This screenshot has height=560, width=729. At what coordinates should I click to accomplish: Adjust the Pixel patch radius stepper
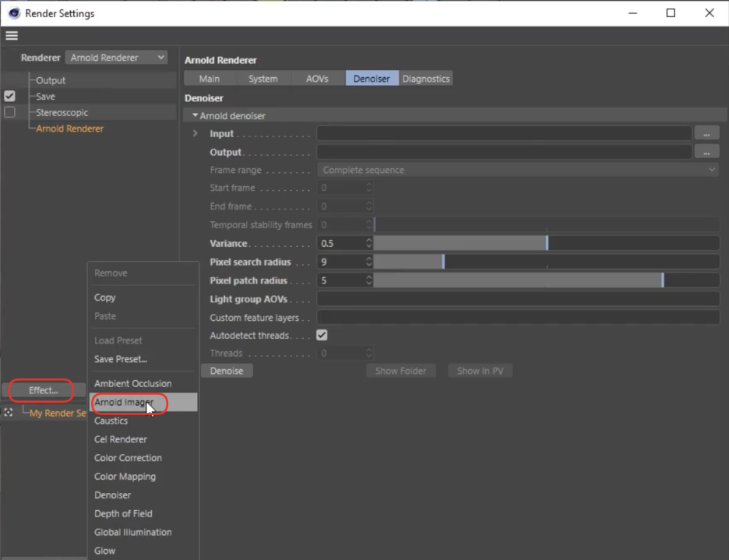pos(368,280)
